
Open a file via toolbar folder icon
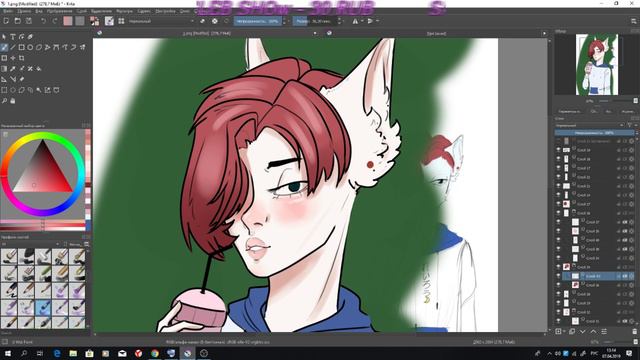coord(18,21)
